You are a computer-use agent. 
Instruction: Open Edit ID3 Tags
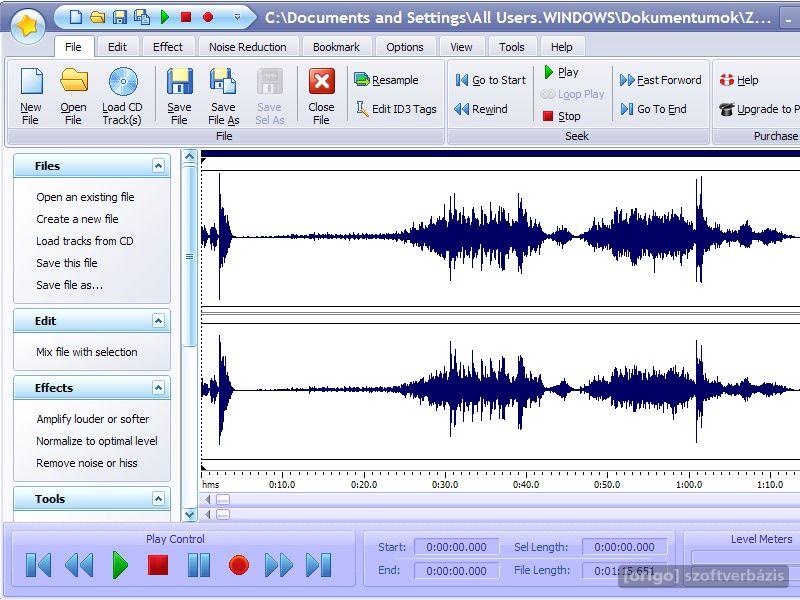(x=396, y=109)
